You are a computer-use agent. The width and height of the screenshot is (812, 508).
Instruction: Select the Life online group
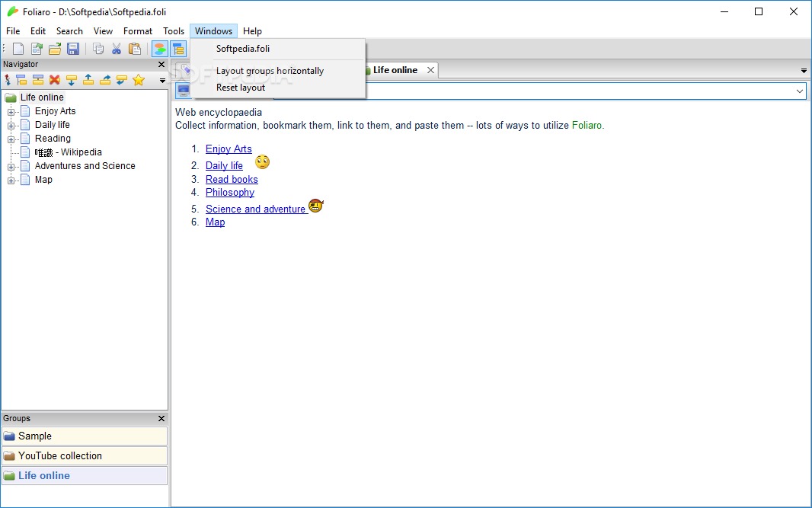point(85,475)
